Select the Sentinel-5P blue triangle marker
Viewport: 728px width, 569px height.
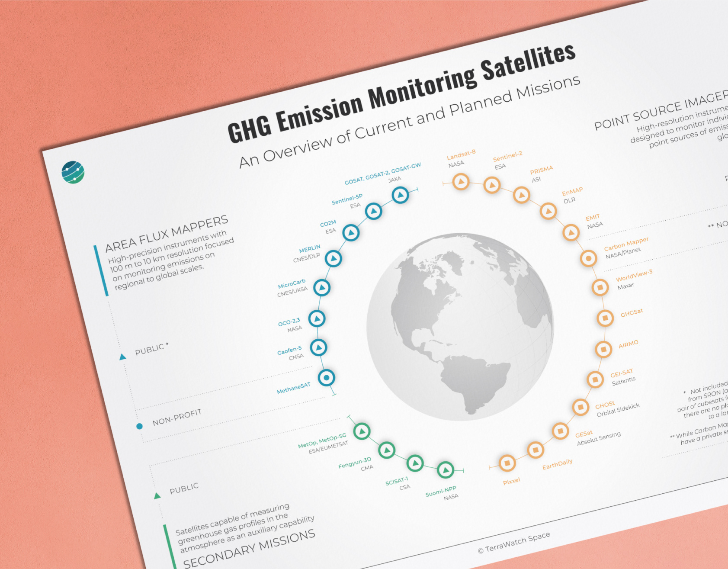pyautogui.click(x=374, y=211)
